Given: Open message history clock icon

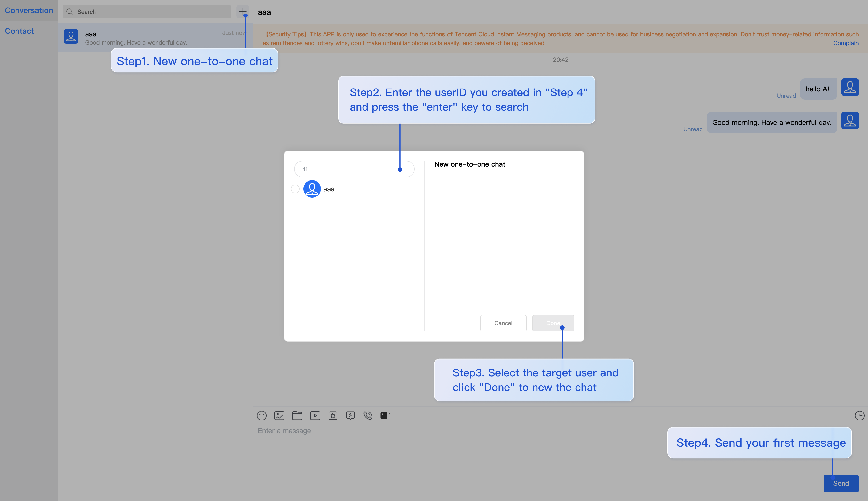Looking at the screenshot, I should (860, 416).
